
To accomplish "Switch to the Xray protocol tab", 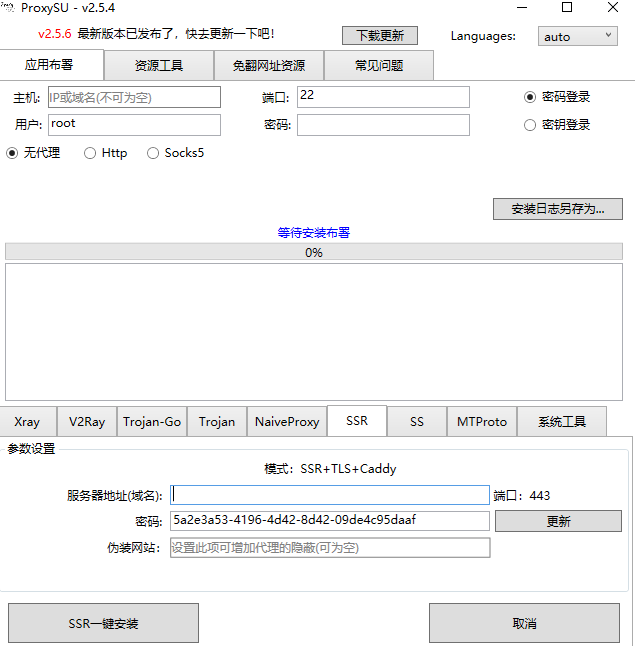I will tap(27, 422).
